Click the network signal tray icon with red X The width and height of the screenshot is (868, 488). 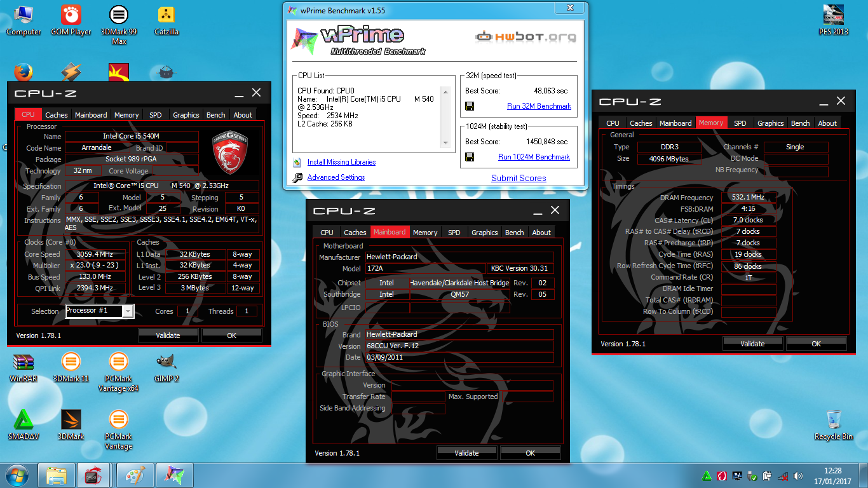point(783,475)
